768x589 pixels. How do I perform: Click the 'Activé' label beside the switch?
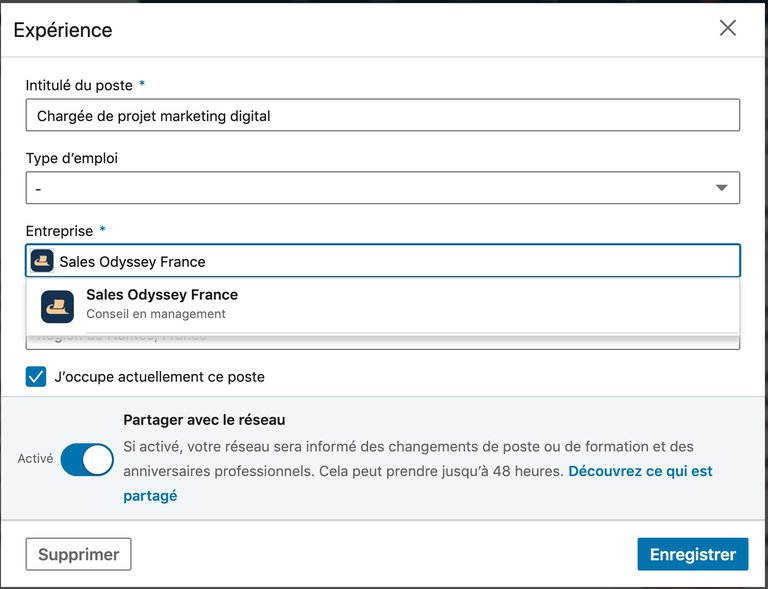(x=35, y=459)
